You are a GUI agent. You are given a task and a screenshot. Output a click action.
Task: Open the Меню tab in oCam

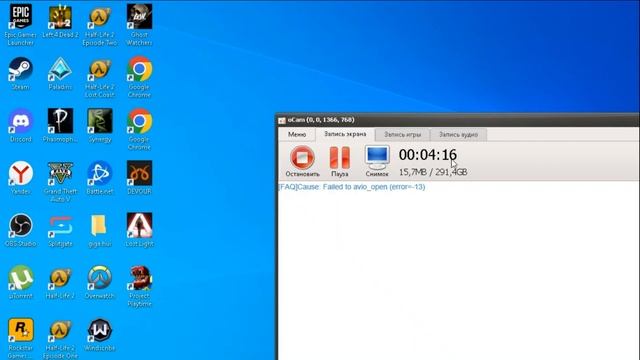[297, 134]
